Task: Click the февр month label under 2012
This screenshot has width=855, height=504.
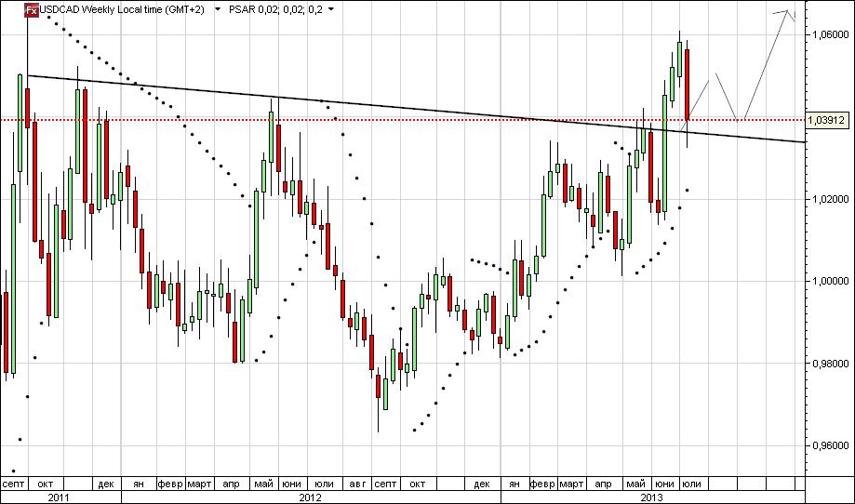Action: point(170,484)
